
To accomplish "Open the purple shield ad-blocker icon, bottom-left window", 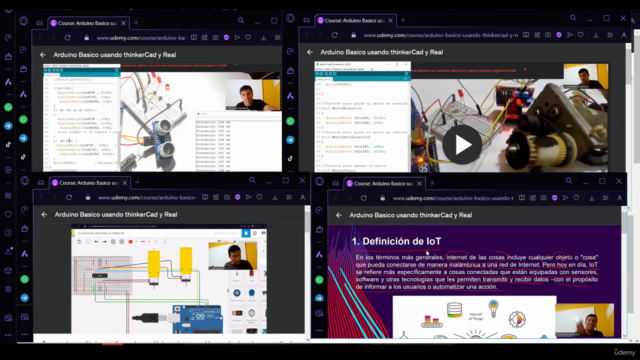I will tap(238, 197).
